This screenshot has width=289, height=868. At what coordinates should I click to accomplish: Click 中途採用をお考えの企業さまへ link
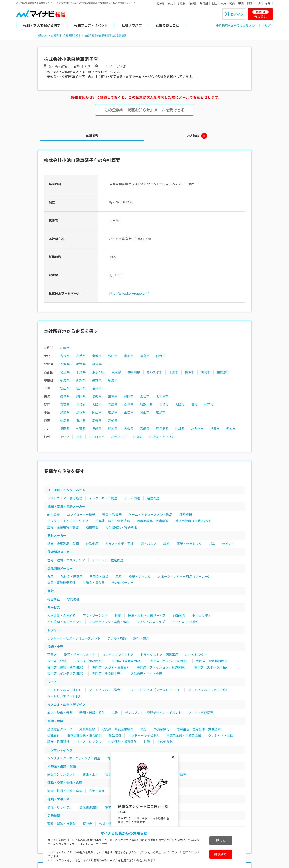tap(236, 26)
